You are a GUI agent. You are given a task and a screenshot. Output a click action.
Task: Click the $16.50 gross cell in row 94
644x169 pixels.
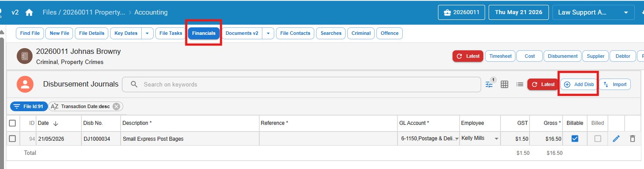click(546, 139)
